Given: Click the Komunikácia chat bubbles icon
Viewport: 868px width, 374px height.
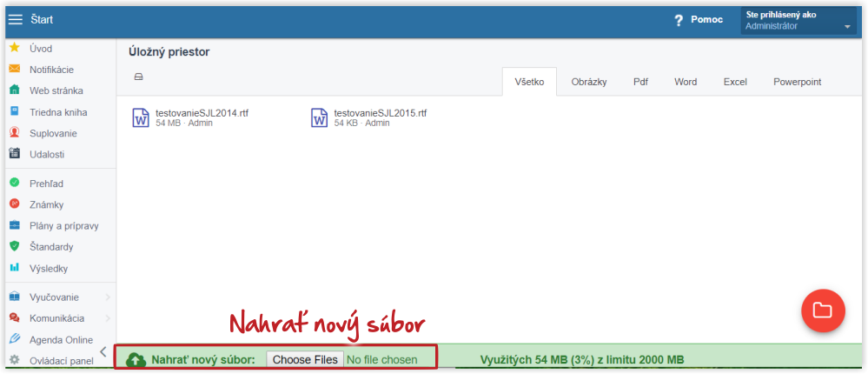Looking at the screenshot, I should pos(15,318).
